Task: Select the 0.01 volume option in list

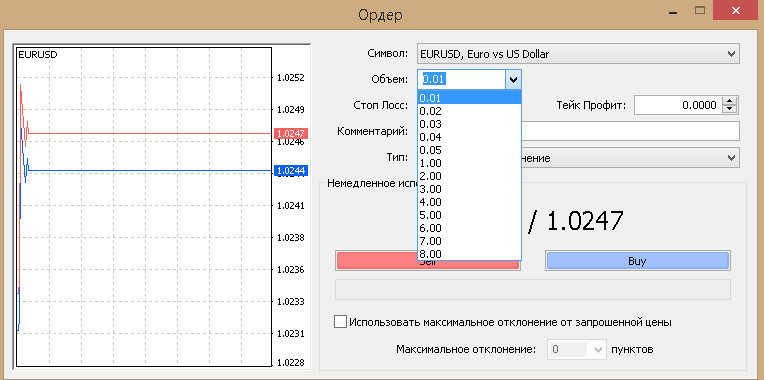Action: pos(470,98)
